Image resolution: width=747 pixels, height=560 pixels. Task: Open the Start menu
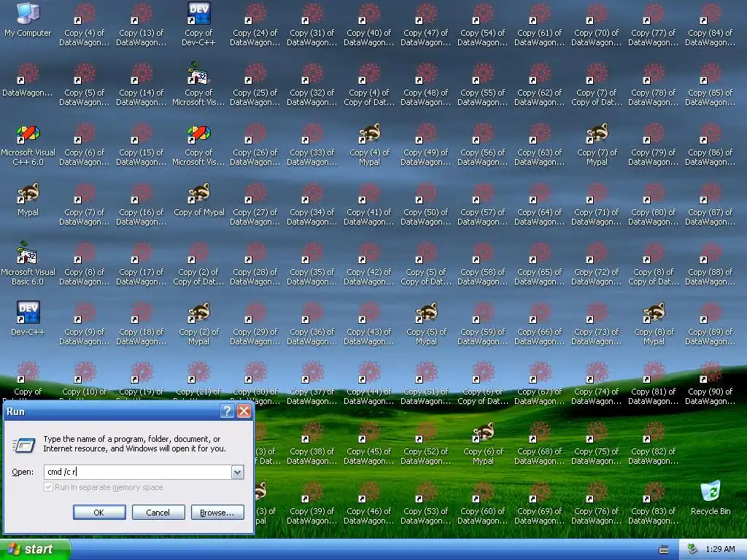click(35, 549)
